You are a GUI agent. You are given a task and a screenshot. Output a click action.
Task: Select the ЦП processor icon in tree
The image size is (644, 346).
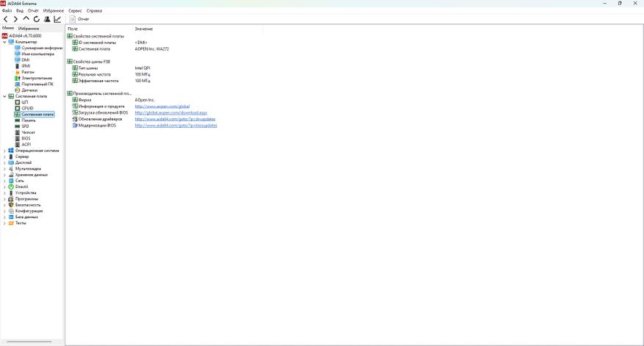17,102
